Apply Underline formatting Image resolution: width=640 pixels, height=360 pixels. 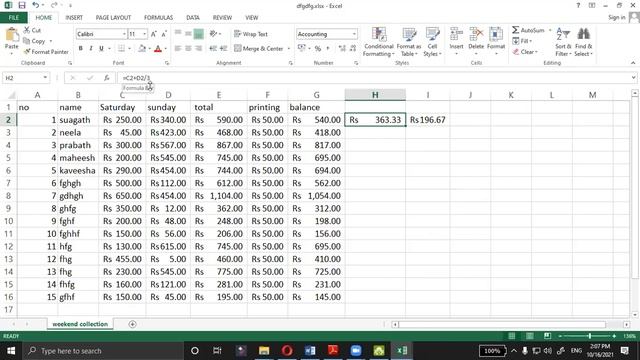click(101, 49)
